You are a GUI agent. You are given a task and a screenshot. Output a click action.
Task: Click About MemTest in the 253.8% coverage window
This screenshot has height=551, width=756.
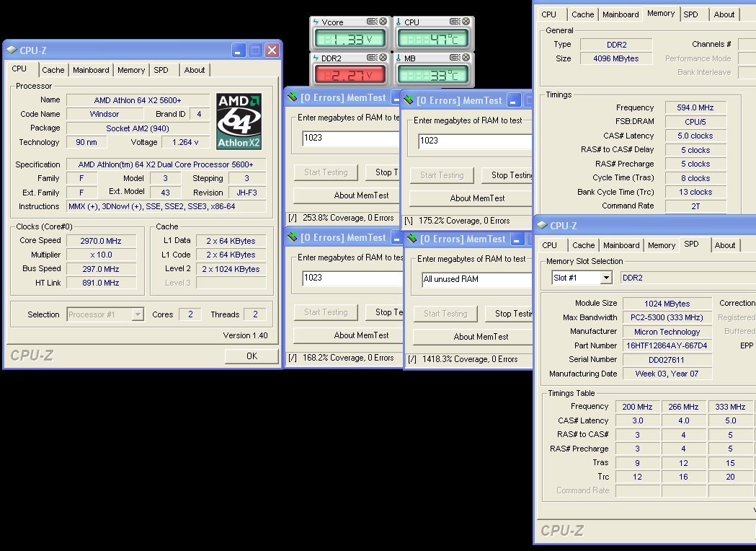347,195
